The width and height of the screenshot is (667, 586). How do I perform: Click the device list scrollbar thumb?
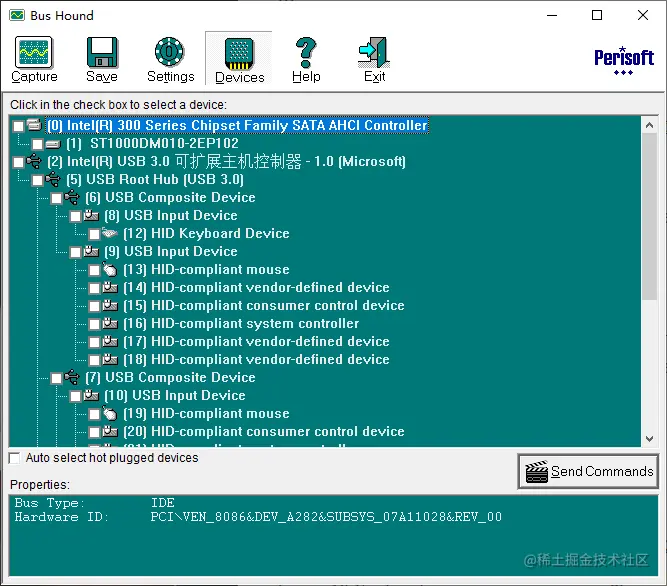pyautogui.click(x=649, y=216)
